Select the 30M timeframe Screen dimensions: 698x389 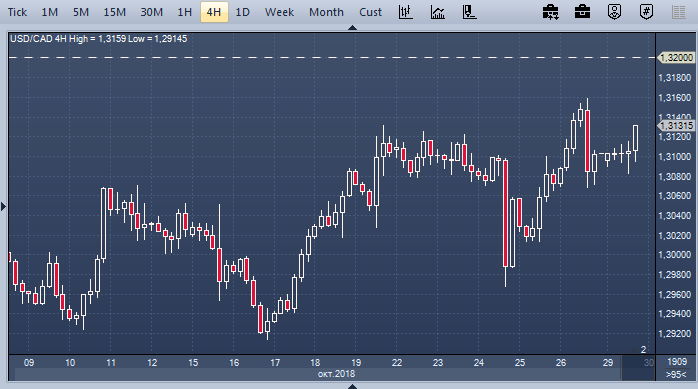(x=151, y=12)
